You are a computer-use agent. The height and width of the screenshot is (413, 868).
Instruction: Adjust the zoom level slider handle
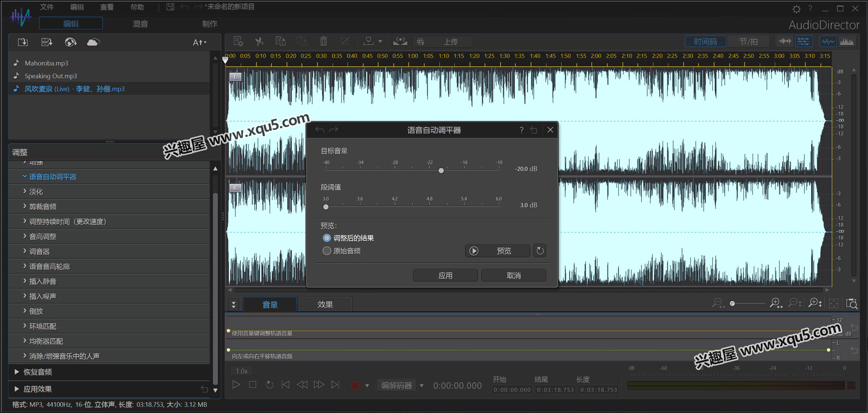click(733, 304)
